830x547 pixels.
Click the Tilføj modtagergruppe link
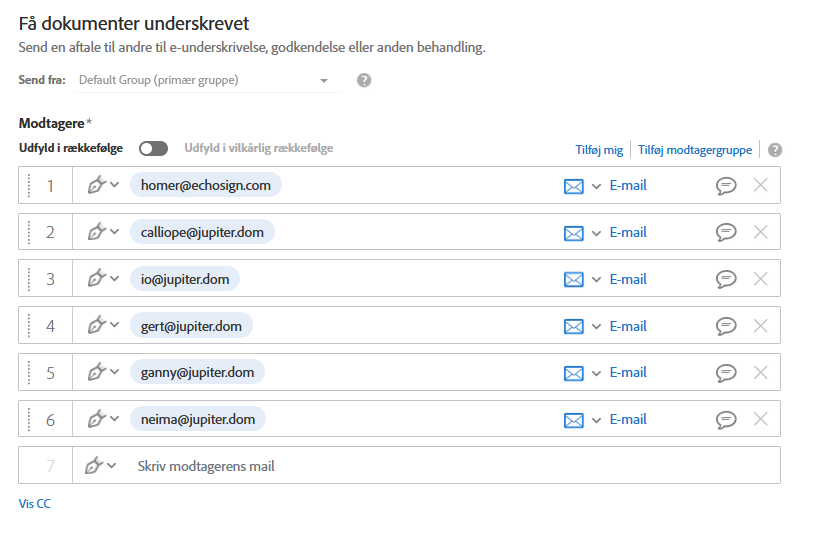click(x=695, y=150)
